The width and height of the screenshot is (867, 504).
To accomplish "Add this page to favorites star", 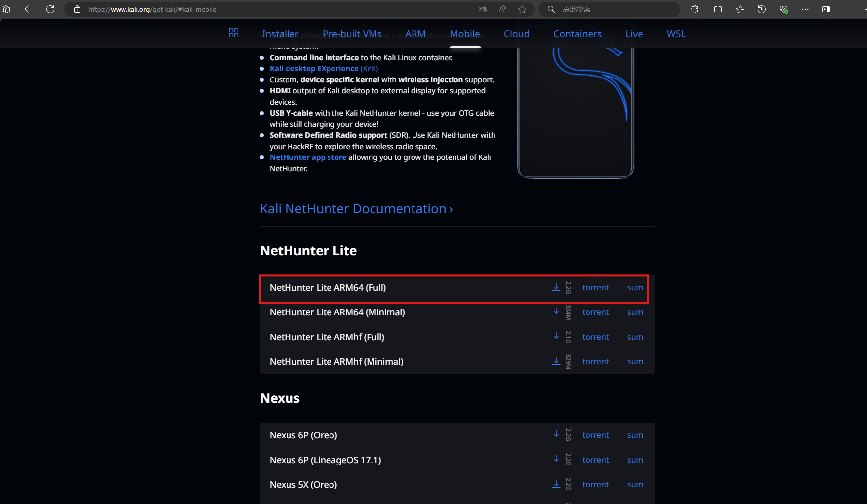I will 522,9.
